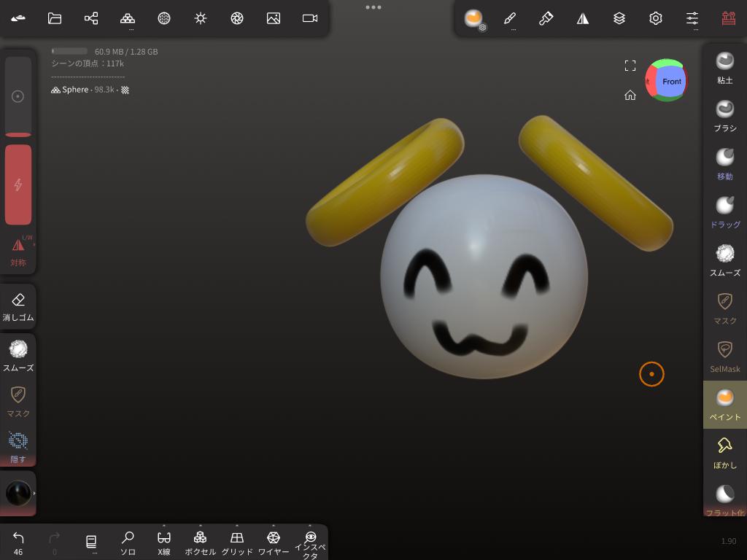Select the 移動 (Move) tool
Image resolution: width=747 pixels, height=560 pixels.
724,164
